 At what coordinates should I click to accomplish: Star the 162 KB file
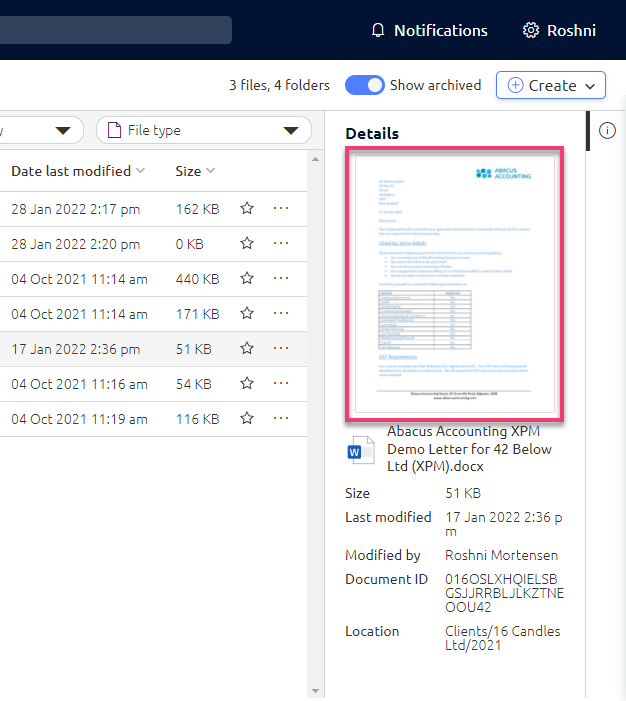247,209
